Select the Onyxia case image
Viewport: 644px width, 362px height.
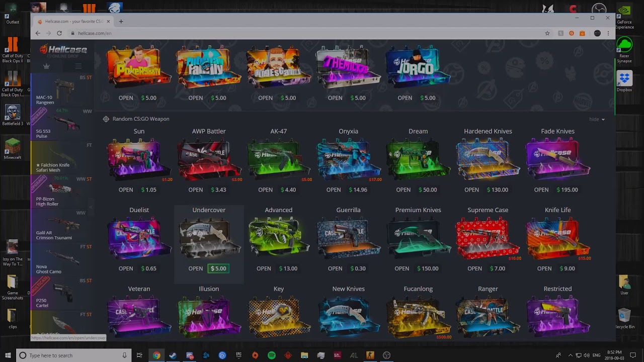pos(348,159)
